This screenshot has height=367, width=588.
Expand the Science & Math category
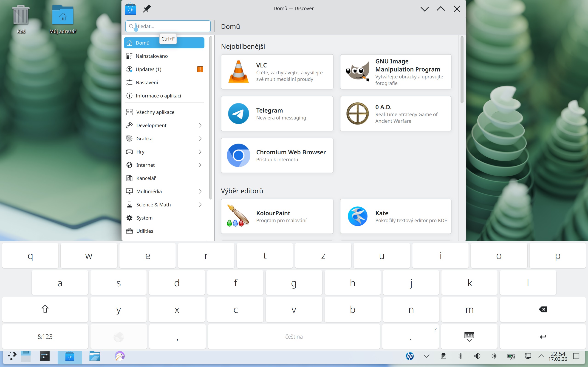click(200, 205)
